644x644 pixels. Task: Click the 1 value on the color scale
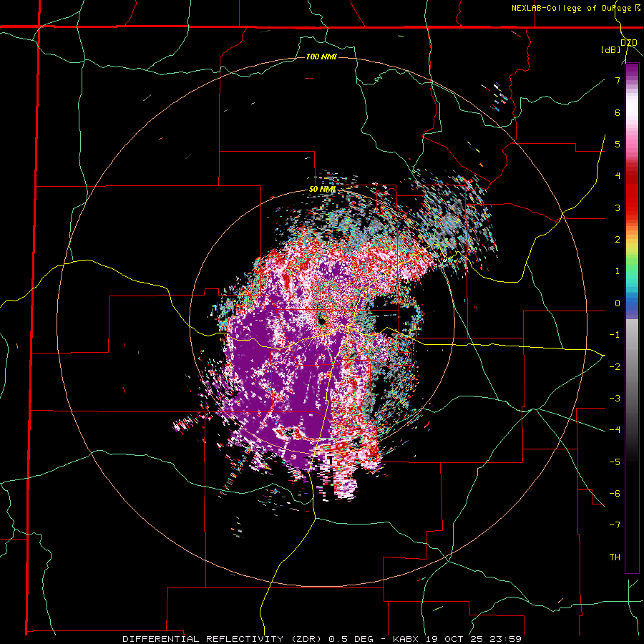618,271
